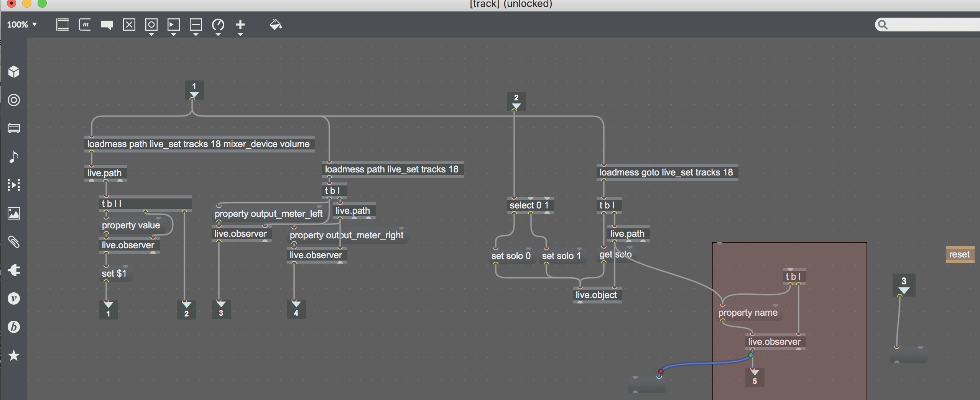Select outlet number 1 at bottom
Image resolution: width=980 pixels, height=400 pixels.
[109, 310]
